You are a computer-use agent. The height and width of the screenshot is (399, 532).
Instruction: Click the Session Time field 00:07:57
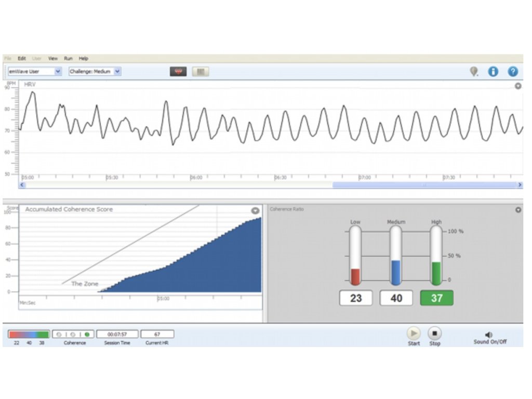(117, 334)
